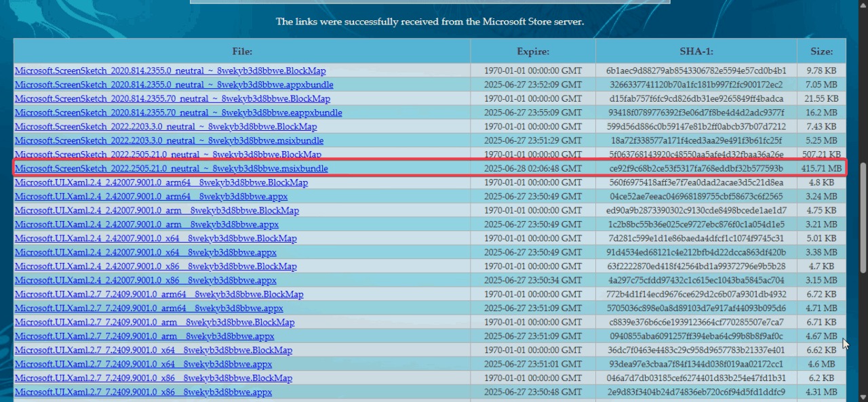The width and height of the screenshot is (868, 402).
Task: Select SHA-1 hash starting with 18a72f338577
Action: point(696,140)
